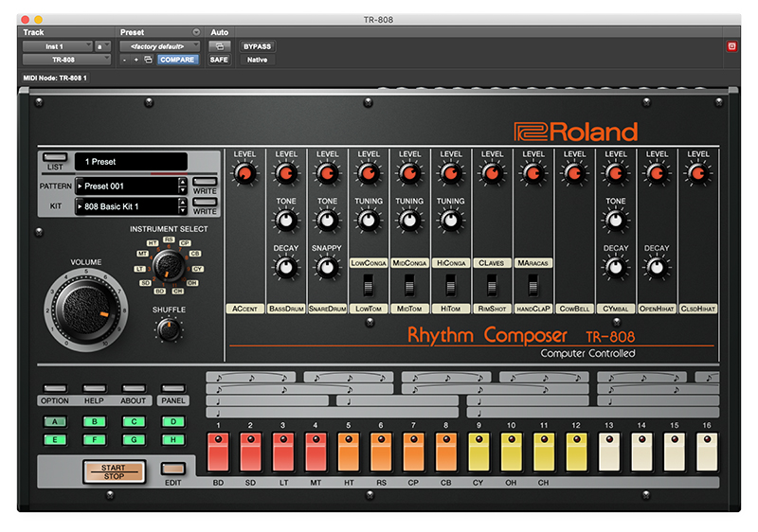Image resolution: width=758 pixels, height=532 pixels.
Task: Open the Kit 808 Basic Kit 1 dropdown
Action: pos(127,206)
